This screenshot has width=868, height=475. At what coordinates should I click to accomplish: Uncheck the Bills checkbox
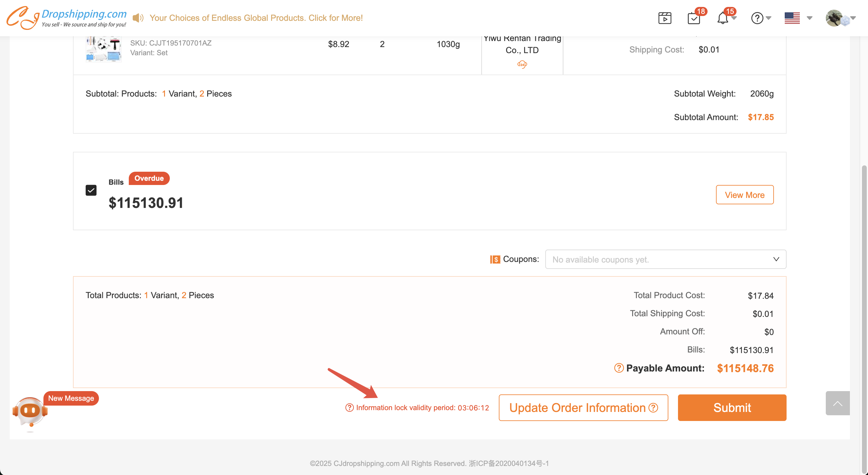click(x=91, y=190)
